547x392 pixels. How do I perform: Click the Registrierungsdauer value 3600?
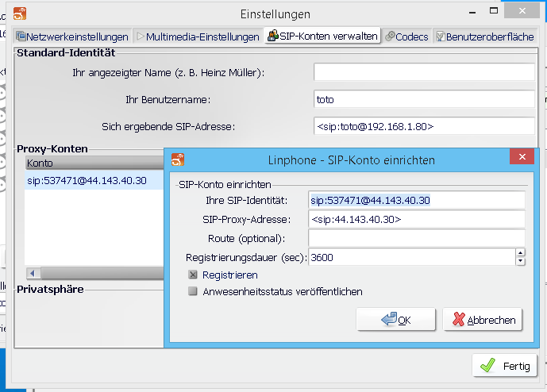tap(412, 257)
